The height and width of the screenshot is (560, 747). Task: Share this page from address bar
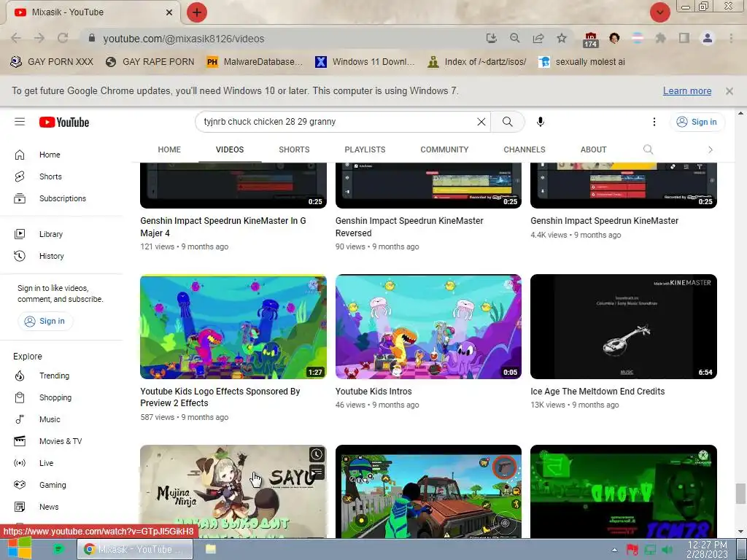click(538, 38)
